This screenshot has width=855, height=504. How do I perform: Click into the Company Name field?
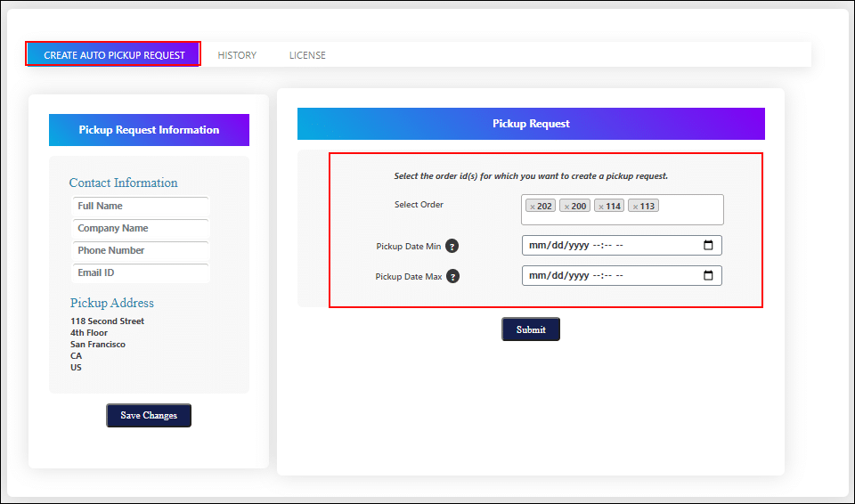[141, 229]
